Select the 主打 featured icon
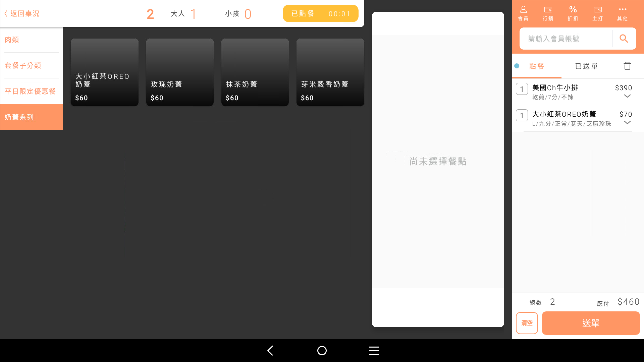The image size is (644, 362). click(598, 13)
